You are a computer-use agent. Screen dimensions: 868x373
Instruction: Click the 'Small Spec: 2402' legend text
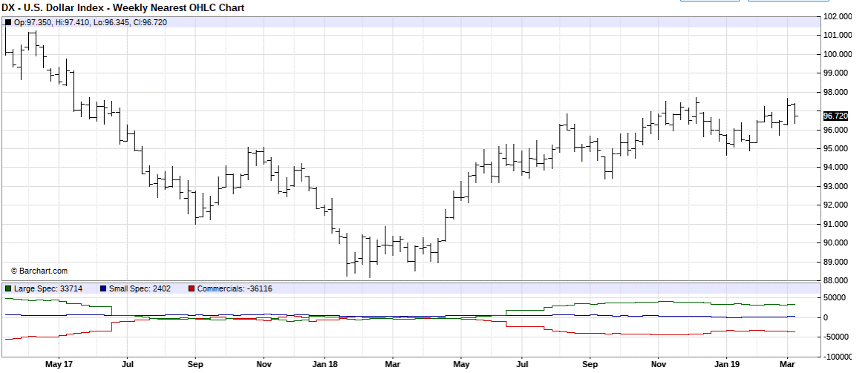pos(140,288)
